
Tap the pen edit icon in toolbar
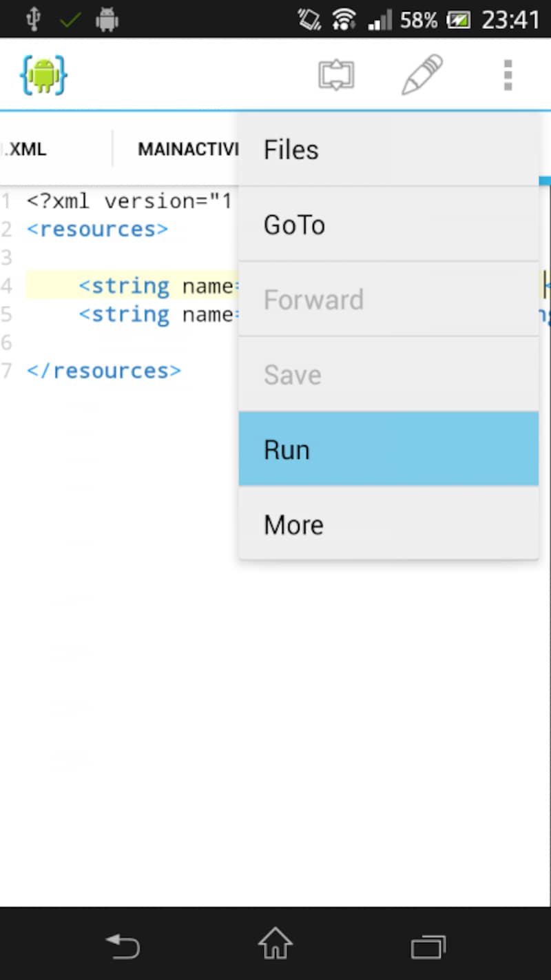[422, 74]
